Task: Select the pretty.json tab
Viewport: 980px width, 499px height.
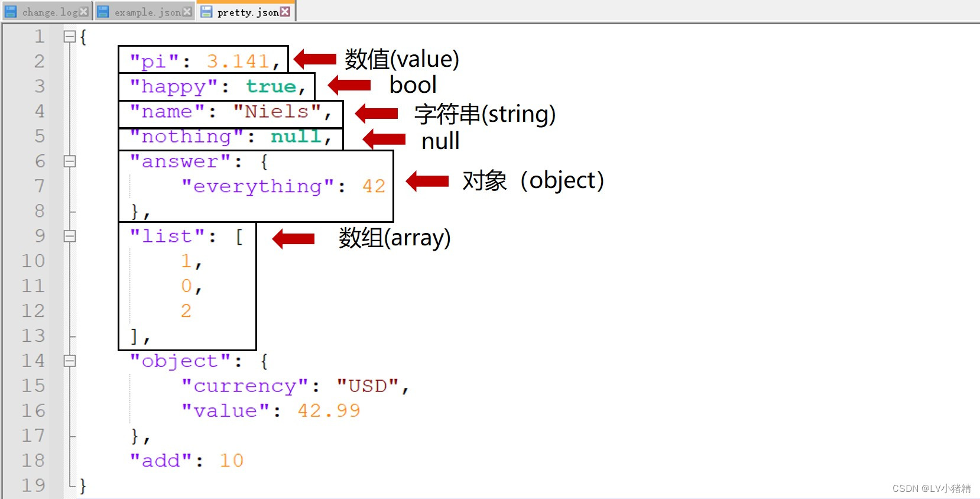Action: coord(246,12)
